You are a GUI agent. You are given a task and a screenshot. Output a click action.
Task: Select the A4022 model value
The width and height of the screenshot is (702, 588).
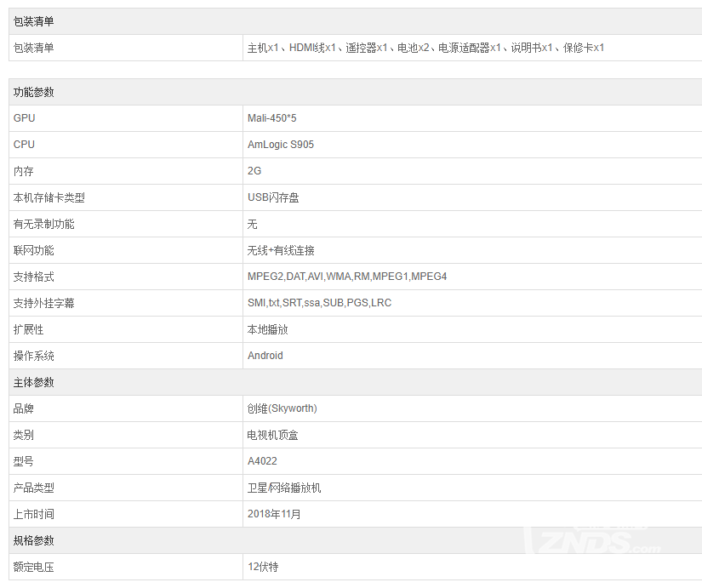[262, 461]
